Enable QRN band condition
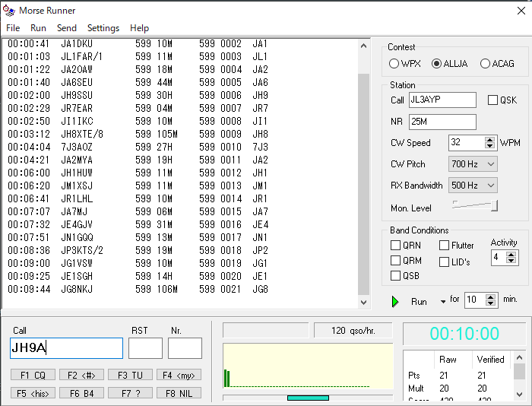 396,245
